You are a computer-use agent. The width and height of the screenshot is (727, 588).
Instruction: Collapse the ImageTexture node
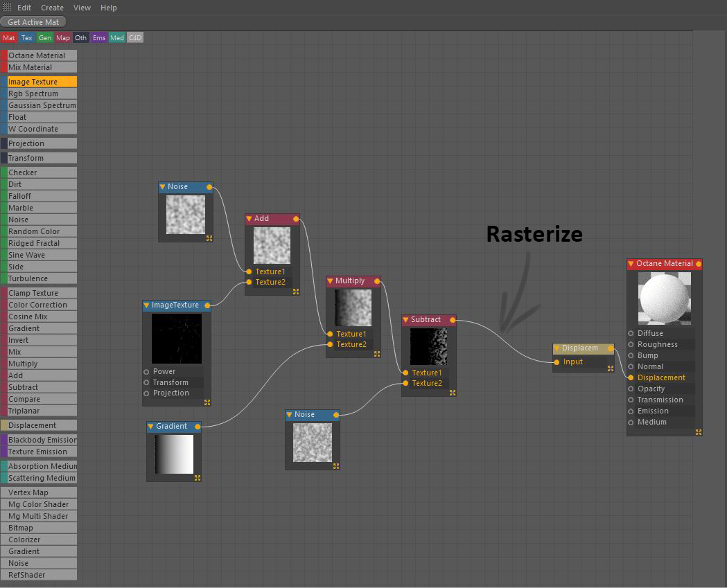coord(146,305)
